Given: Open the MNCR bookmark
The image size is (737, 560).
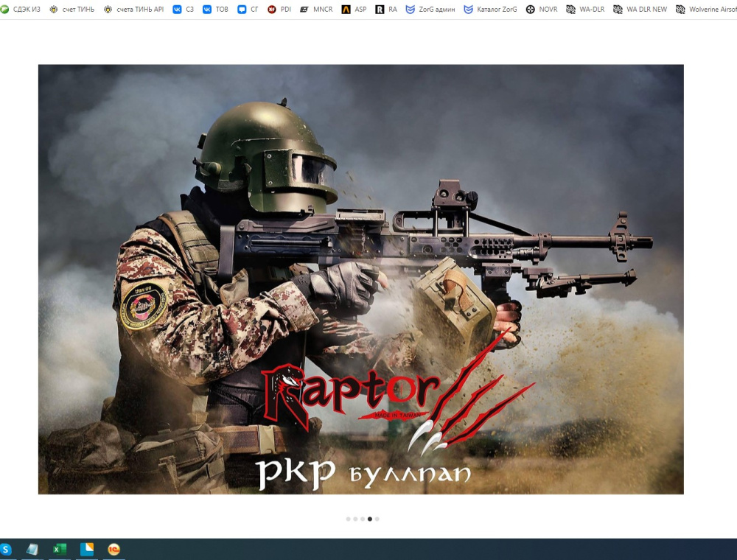Looking at the screenshot, I should coord(316,10).
